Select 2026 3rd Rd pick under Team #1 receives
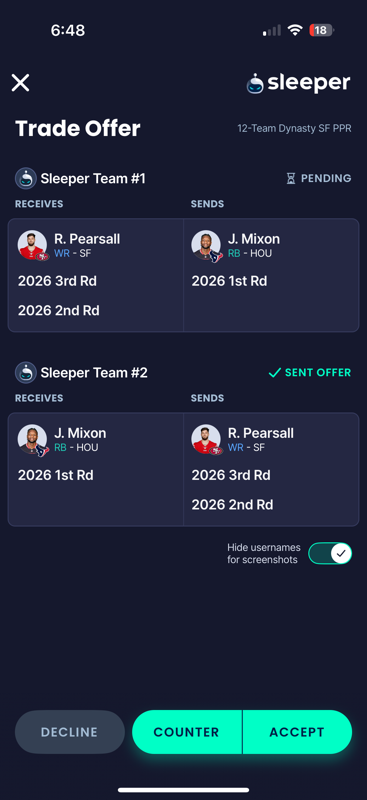The image size is (367, 800). (x=57, y=281)
